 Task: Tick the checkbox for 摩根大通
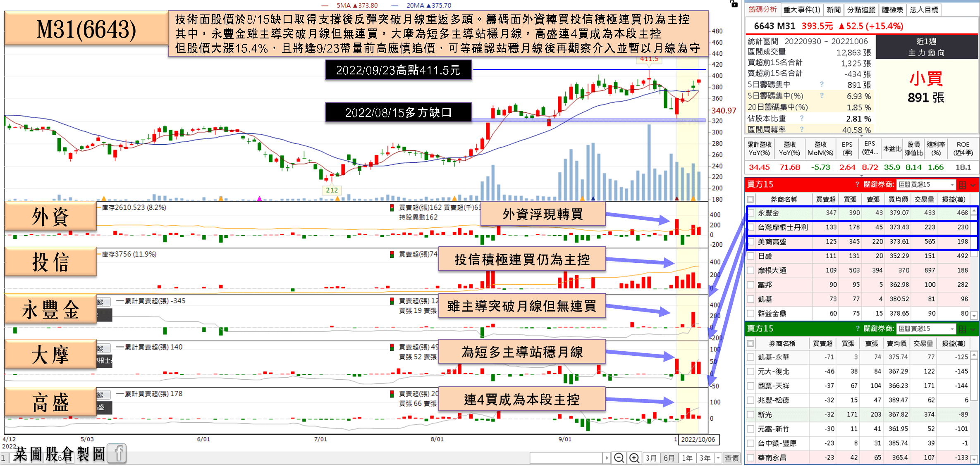point(751,271)
